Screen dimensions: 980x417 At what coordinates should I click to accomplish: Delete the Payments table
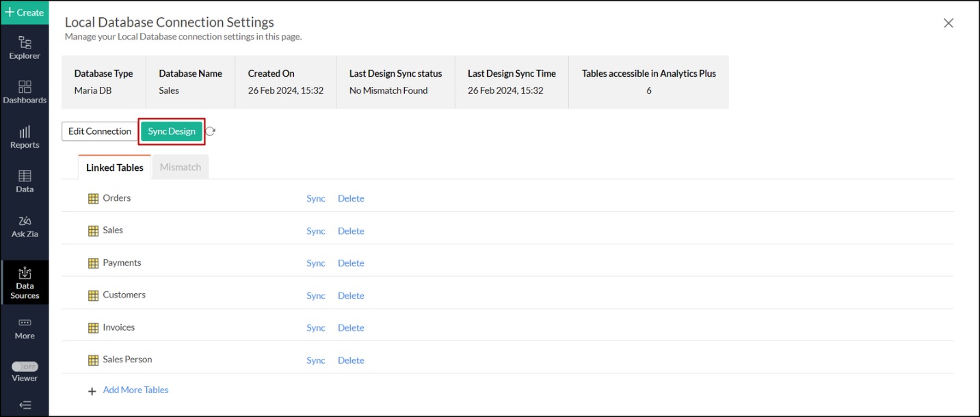(351, 263)
